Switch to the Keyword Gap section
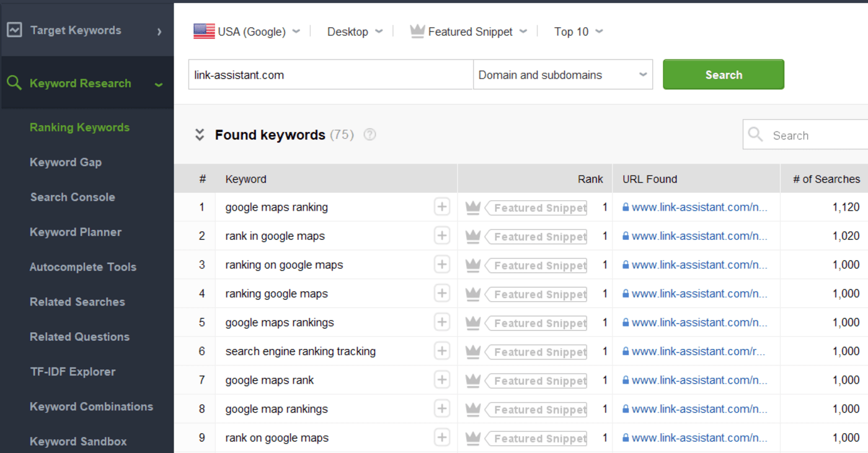 pyautogui.click(x=66, y=162)
